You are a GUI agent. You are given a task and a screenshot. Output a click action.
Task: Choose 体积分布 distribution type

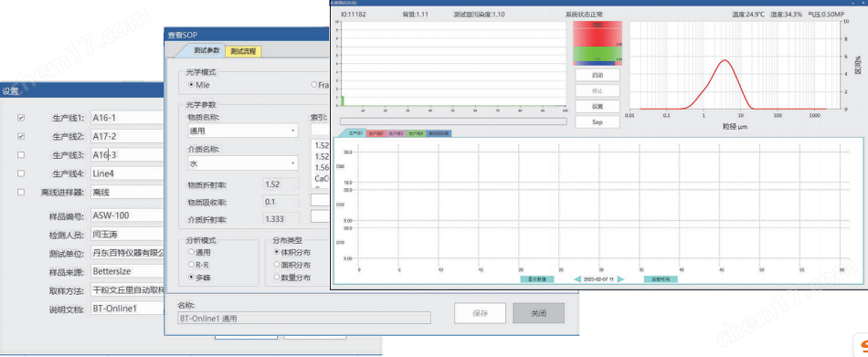[278, 252]
